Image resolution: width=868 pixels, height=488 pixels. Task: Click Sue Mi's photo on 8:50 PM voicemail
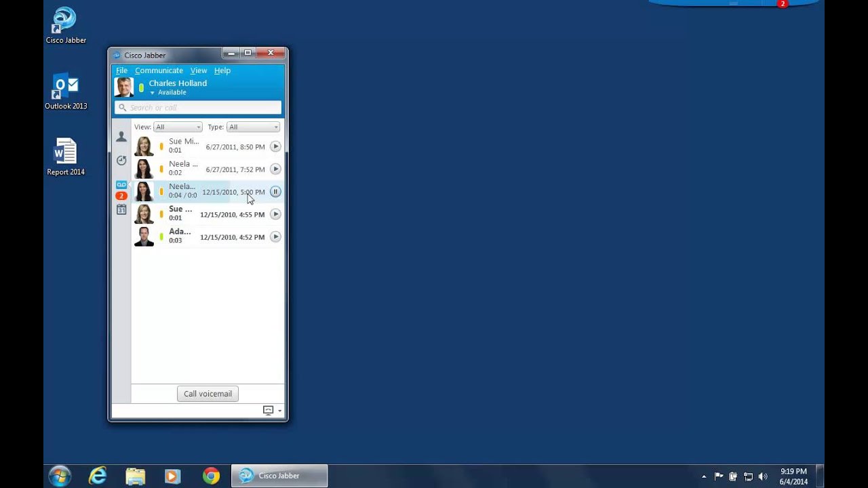click(144, 146)
